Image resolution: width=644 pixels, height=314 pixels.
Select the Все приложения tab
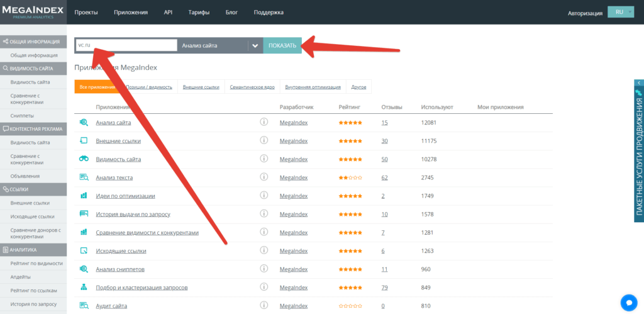(x=97, y=87)
